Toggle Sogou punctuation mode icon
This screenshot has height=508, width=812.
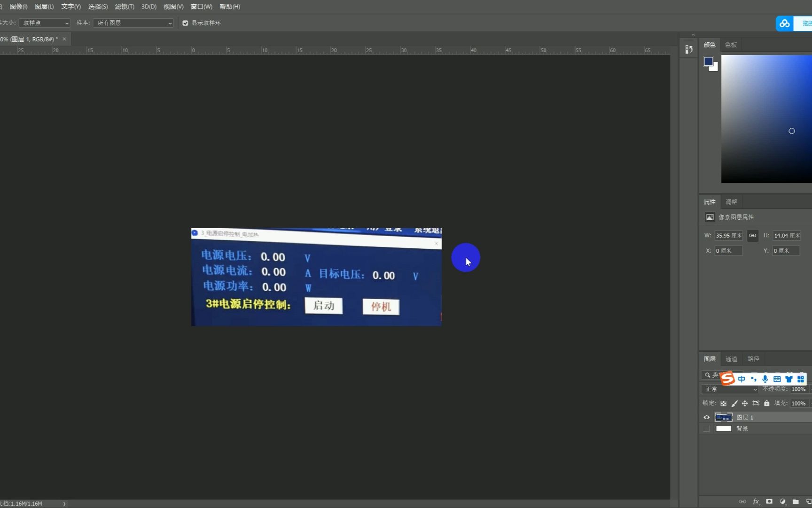[754, 379]
